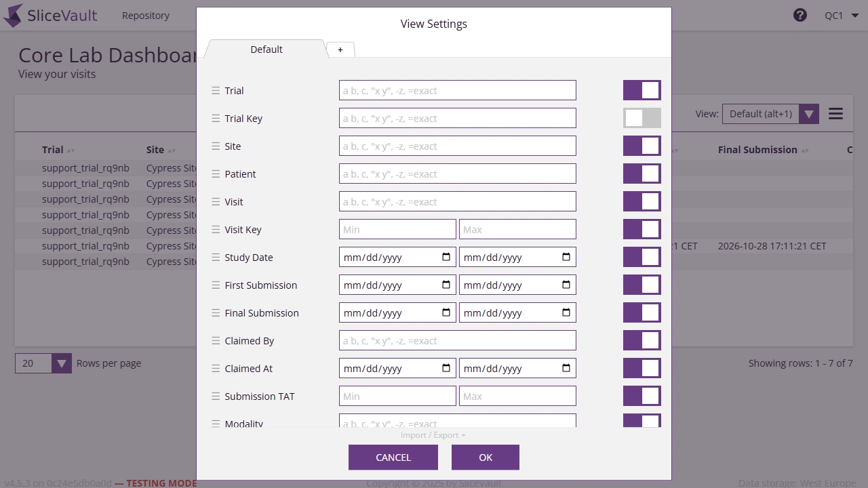Click the Patient filter text field
Screen dimensions: 868x488
point(458,174)
